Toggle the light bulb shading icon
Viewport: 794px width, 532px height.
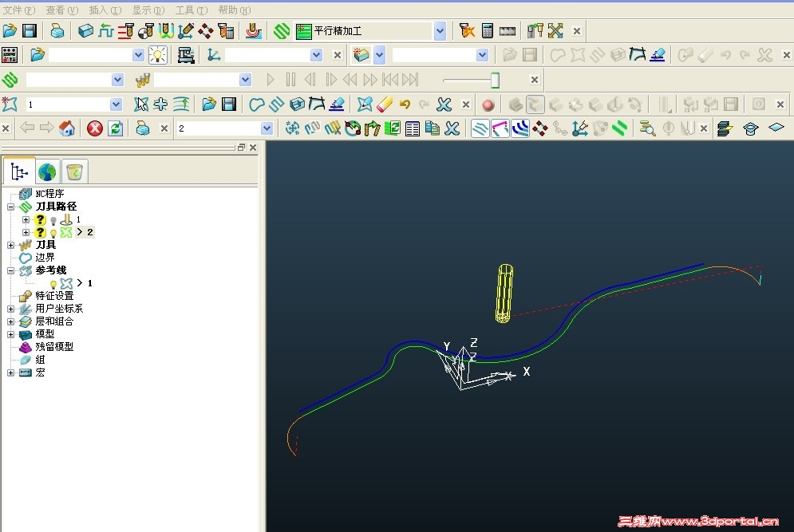[x=158, y=55]
